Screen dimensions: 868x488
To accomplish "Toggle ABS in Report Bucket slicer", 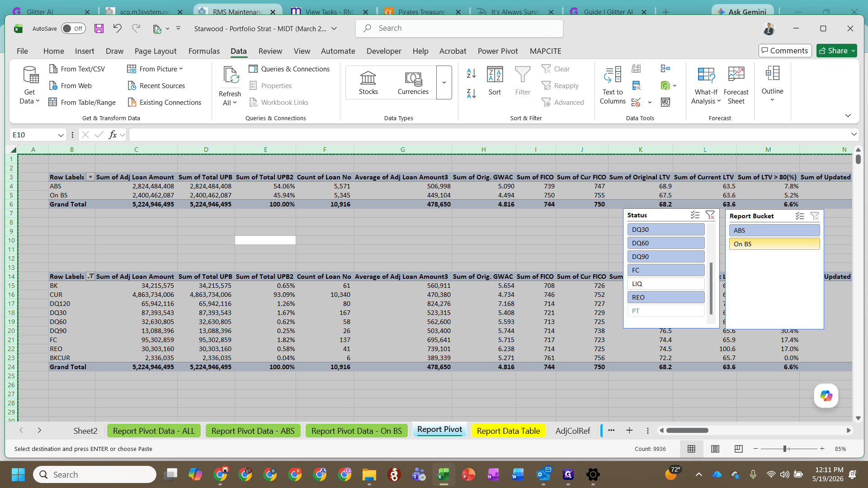I will pos(774,230).
